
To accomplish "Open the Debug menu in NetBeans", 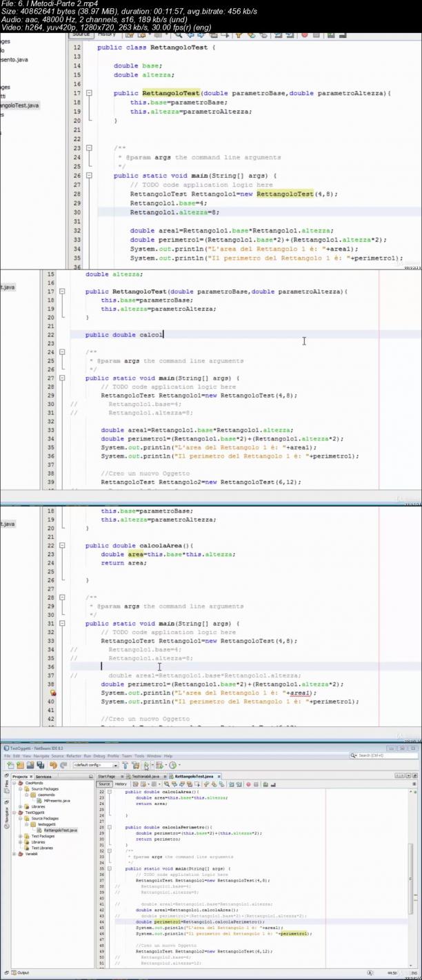I will [99, 756].
